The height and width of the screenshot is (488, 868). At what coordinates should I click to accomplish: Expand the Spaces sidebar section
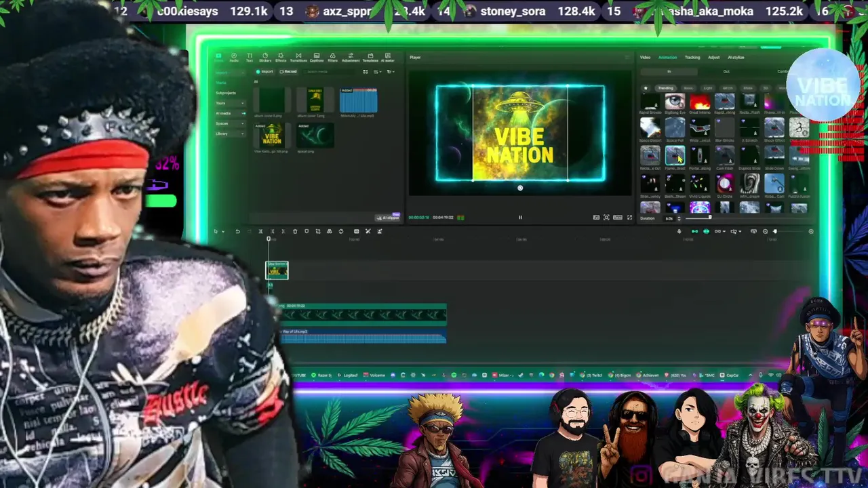tap(230, 123)
